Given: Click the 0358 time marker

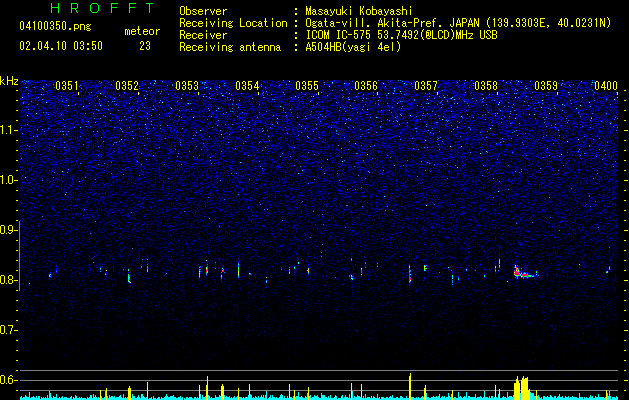Looking at the screenshot, I should pos(486,86).
